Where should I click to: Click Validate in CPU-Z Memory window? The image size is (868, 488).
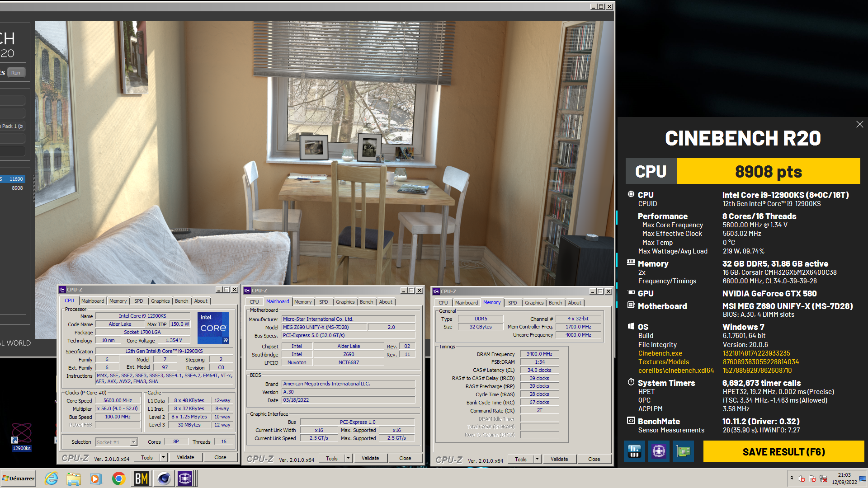click(559, 459)
